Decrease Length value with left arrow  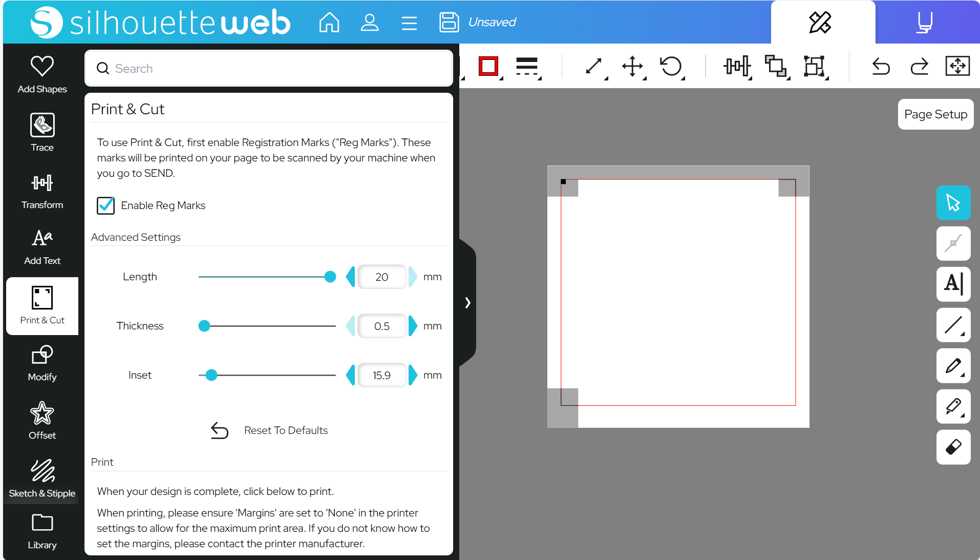pos(351,277)
